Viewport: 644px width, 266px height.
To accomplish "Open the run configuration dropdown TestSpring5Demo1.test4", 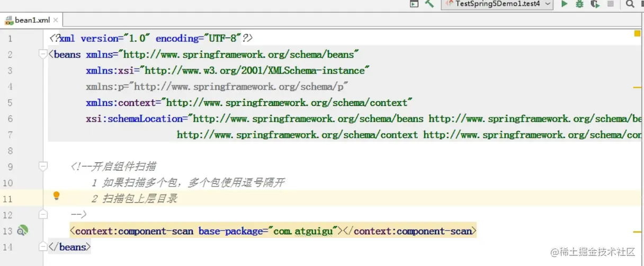I will (497, 4).
